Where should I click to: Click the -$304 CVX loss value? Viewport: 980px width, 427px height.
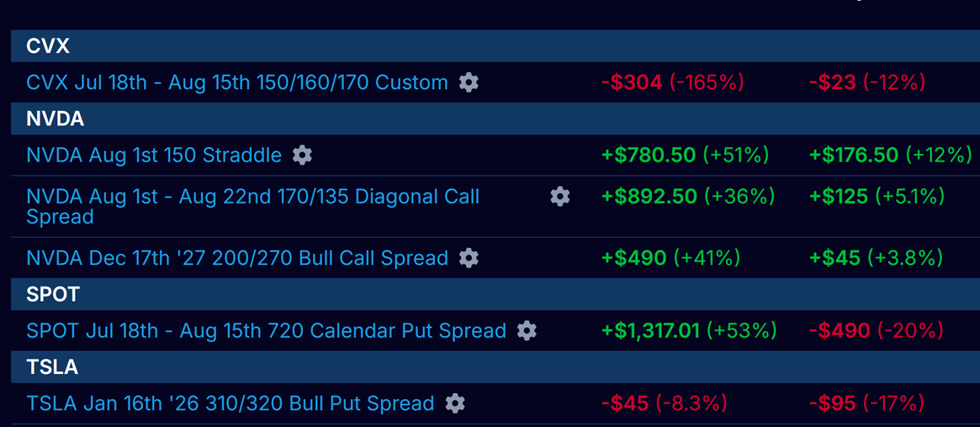point(631,82)
